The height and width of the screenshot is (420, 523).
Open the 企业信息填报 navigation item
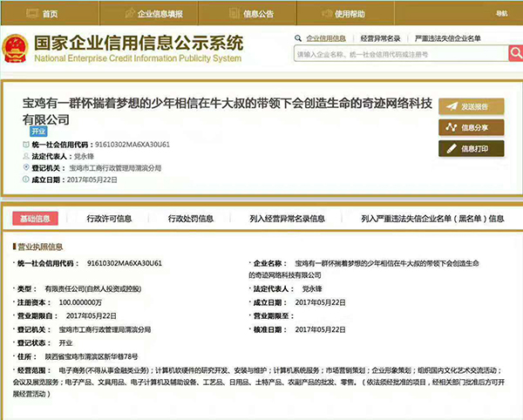point(149,13)
